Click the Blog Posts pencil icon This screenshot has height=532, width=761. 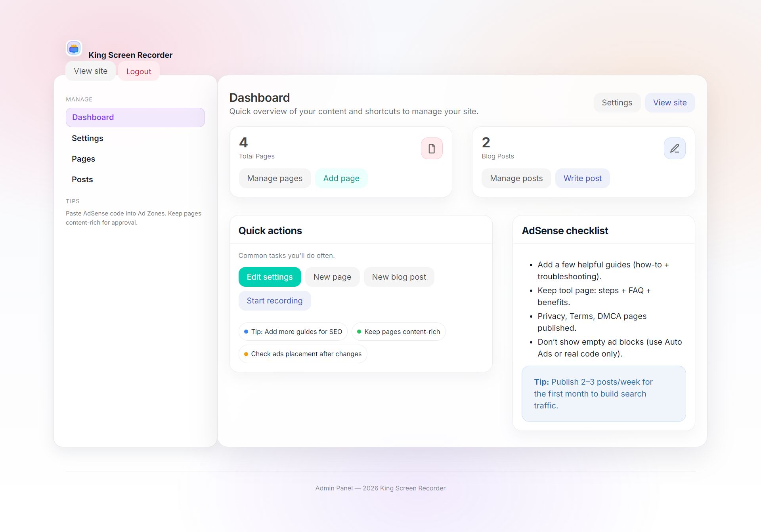(x=675, y=149)
